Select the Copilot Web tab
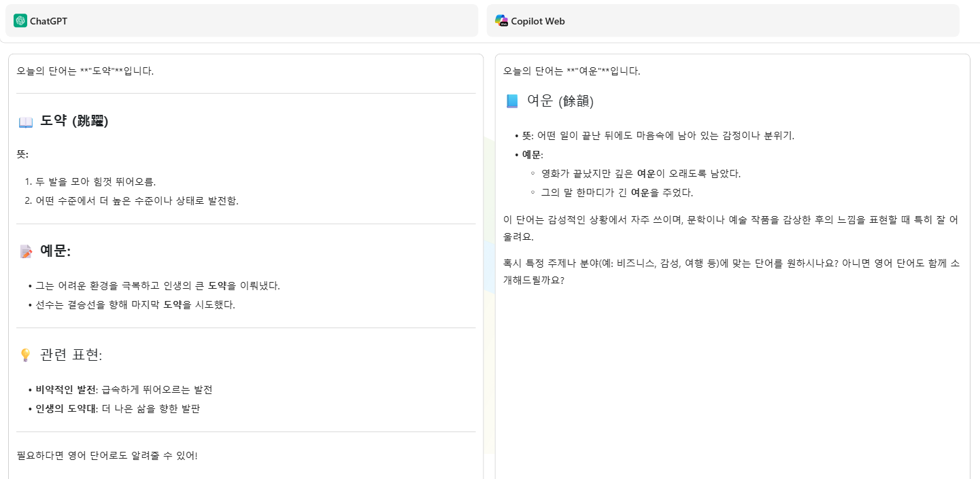980x479 pixels. (723, 20)
